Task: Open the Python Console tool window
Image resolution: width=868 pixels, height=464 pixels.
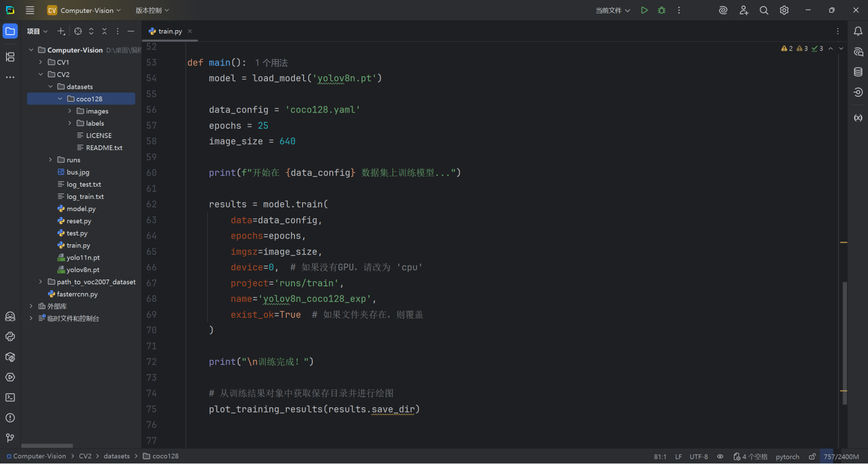Action: 10,337
